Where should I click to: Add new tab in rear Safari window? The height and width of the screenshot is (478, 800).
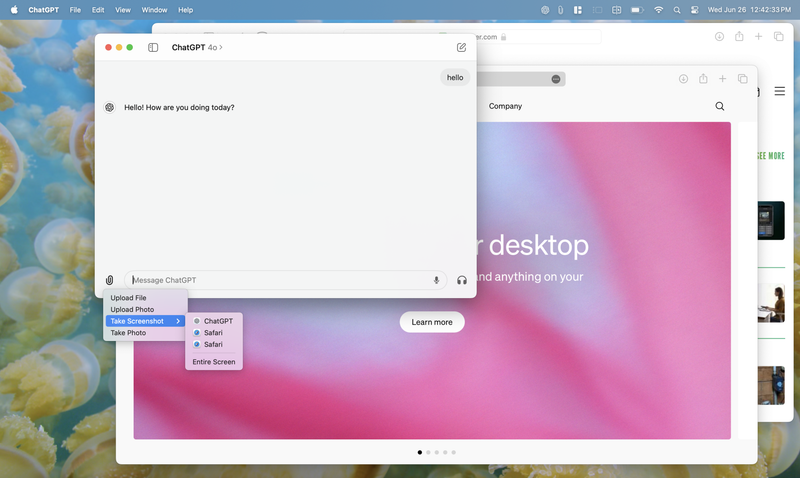[759, 37]
